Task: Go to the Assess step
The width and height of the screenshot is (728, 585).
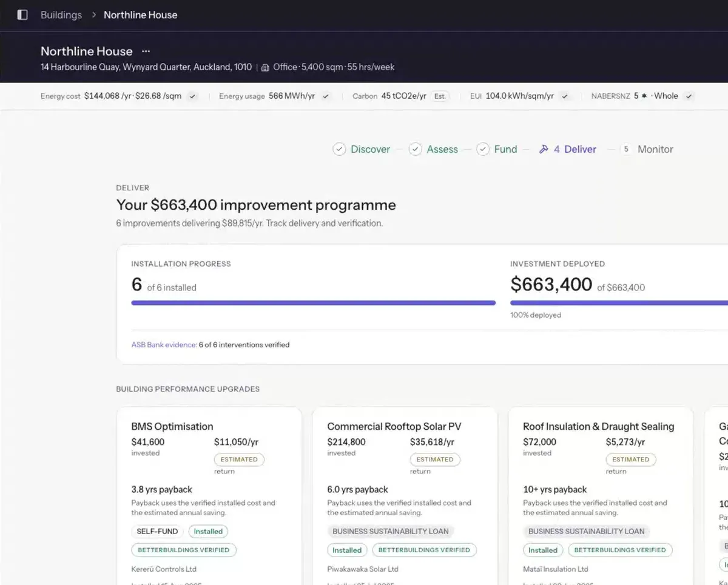Action: (442, 149)
